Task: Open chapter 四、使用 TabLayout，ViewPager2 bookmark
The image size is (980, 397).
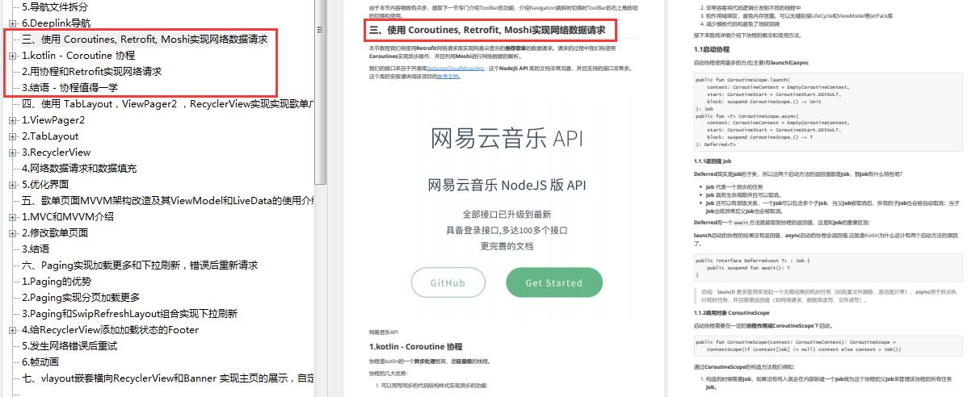Action: pyautogui.click(x=168, y=103)
